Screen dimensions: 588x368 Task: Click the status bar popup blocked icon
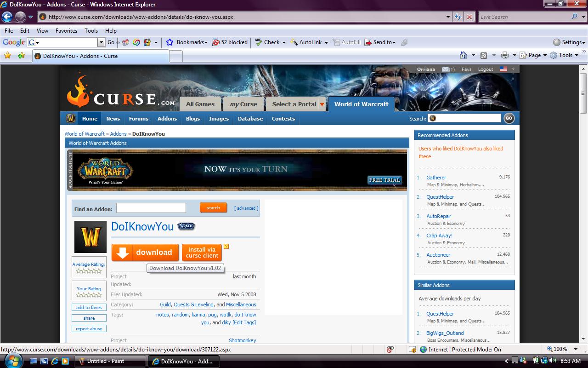[413, 350]
